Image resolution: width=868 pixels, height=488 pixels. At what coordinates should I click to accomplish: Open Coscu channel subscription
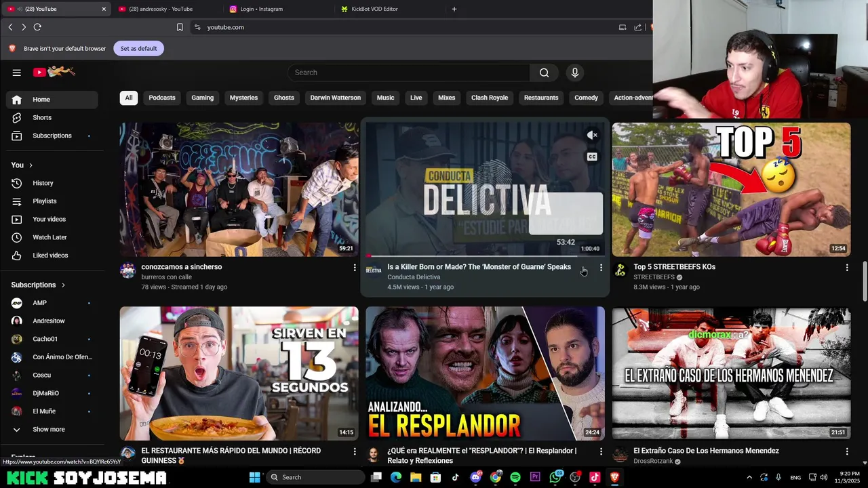tap(52, 375)
